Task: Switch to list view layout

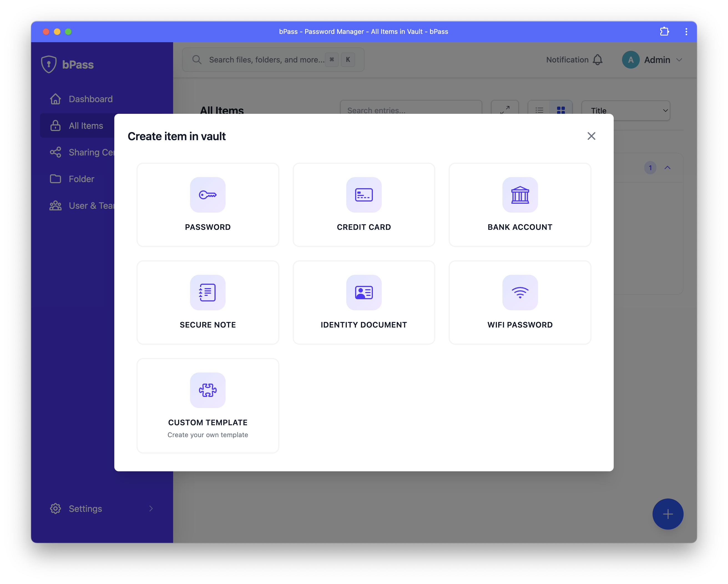Action: pos(539,109)
